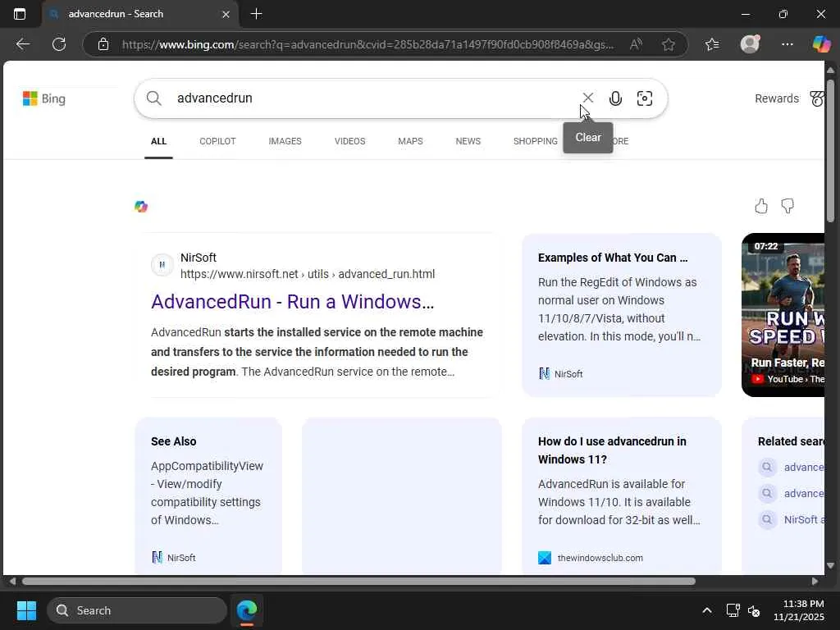Click the muted volume icon in tray
The image size is (840, 630).
[754, 610]
